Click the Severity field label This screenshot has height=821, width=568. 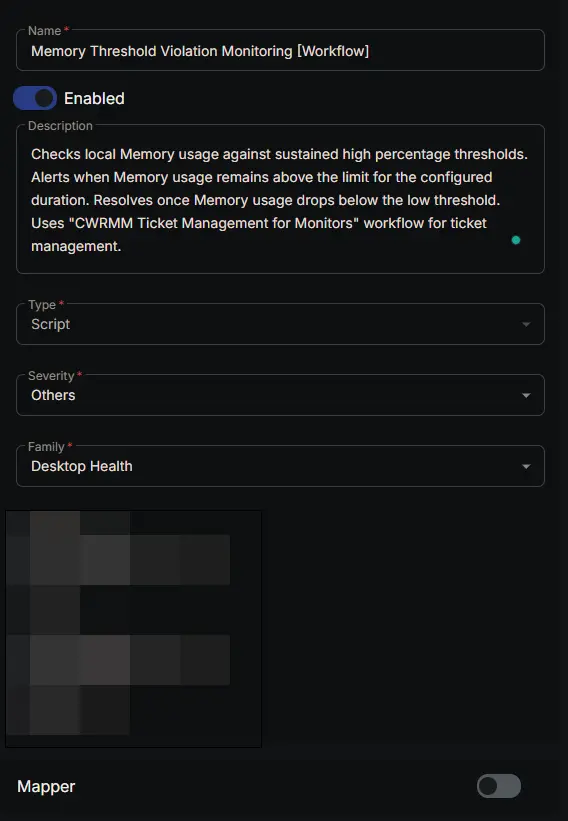[x=51, y=375]
